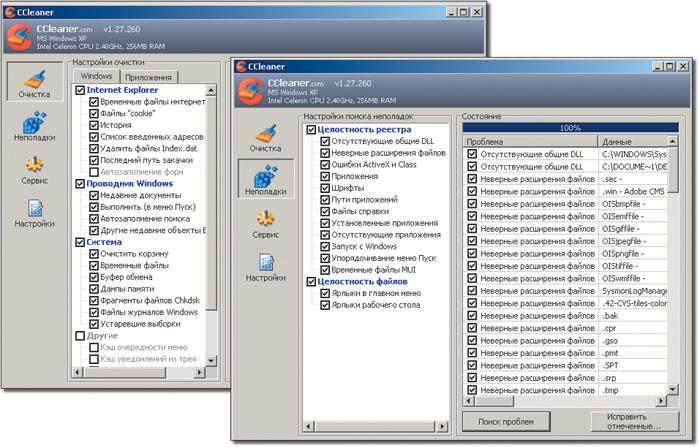Enable the Автозаполнение форм checkbox
Viewport: 700px width, 448px height.
(94, 172)
